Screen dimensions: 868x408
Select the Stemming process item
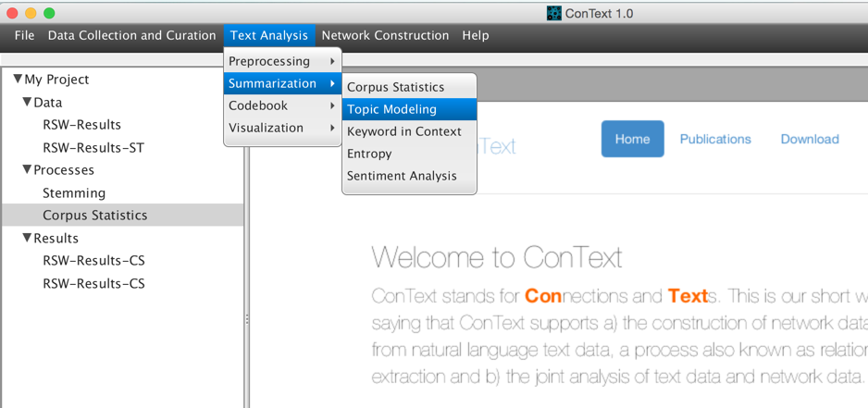[74, 192]
